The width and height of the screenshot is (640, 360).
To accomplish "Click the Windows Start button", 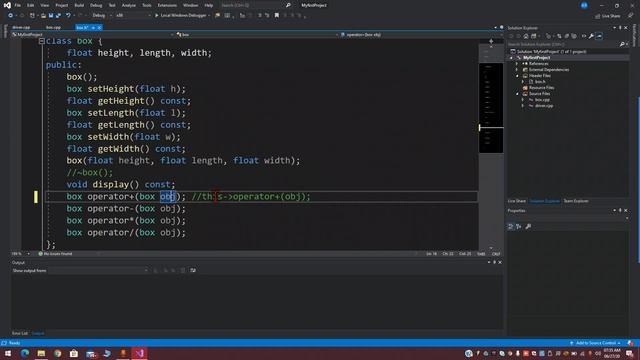I will [x=8, y=353].
